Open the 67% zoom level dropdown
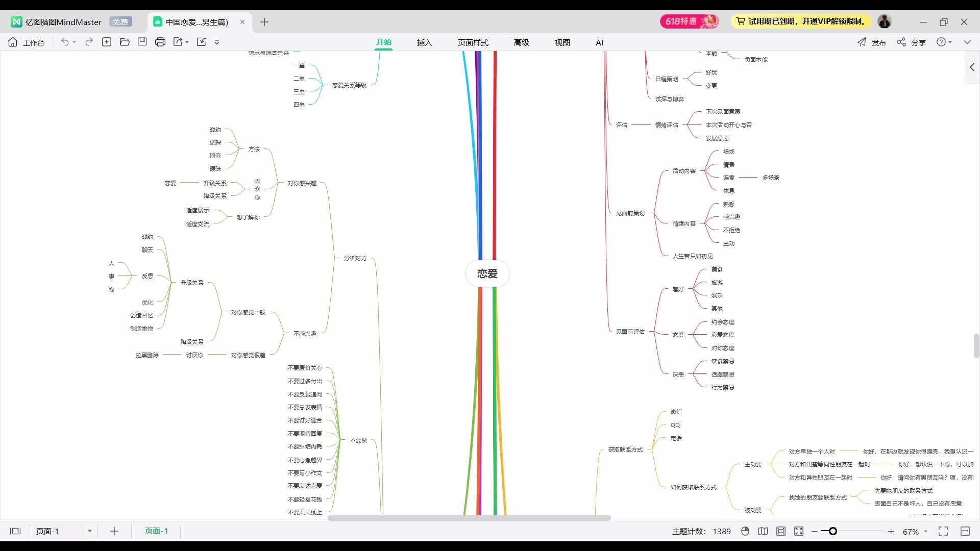This screenshot has width=980, height=551. [x=925, y=532]
